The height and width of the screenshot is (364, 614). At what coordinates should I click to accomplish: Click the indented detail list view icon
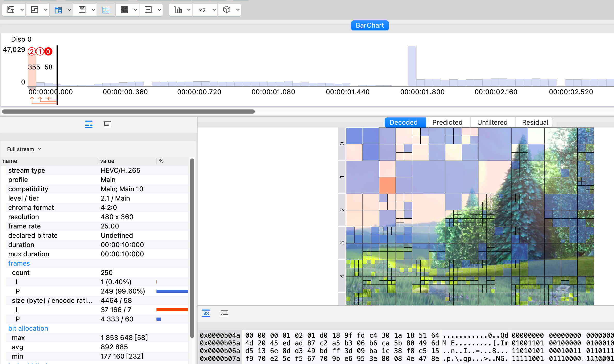pyautogui.click(x=107, y=124)
